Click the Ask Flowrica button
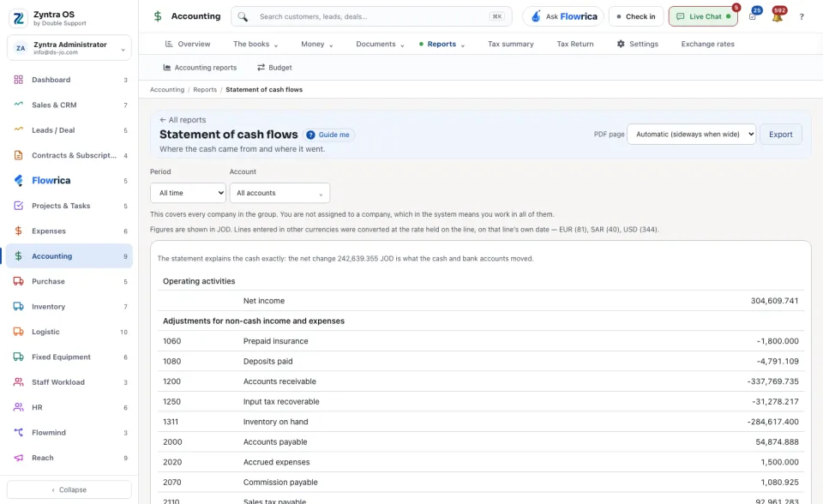 tap(563, 17)
